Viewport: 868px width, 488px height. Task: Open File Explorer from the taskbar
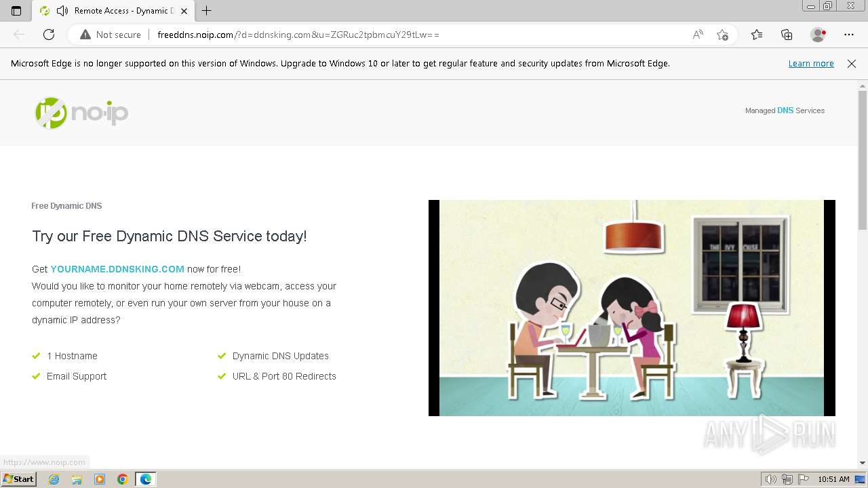click(x=77, y=479)
